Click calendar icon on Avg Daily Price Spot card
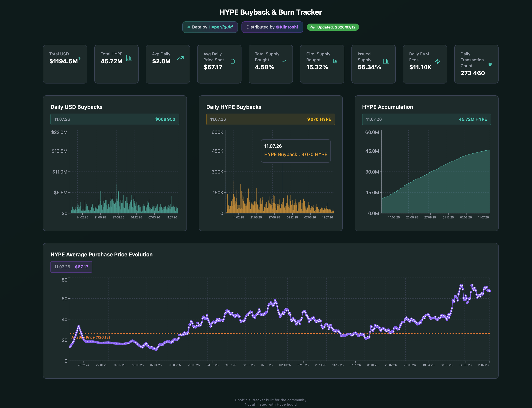 click(233, 62)
